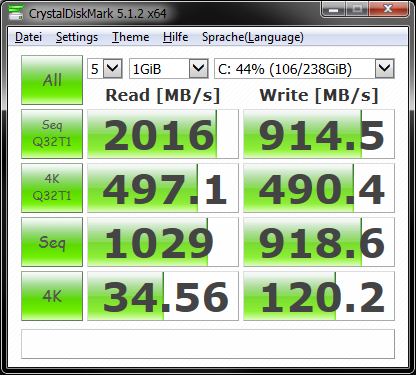Start the Seq Q32T1 test
The width and height of the screenshot is (416, 375).
coord(52,134)
